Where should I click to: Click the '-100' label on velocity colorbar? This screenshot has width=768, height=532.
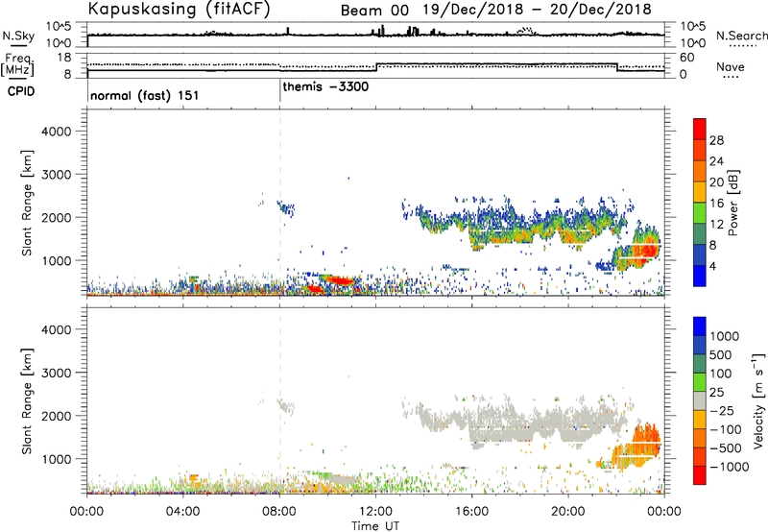pos(726,429)
